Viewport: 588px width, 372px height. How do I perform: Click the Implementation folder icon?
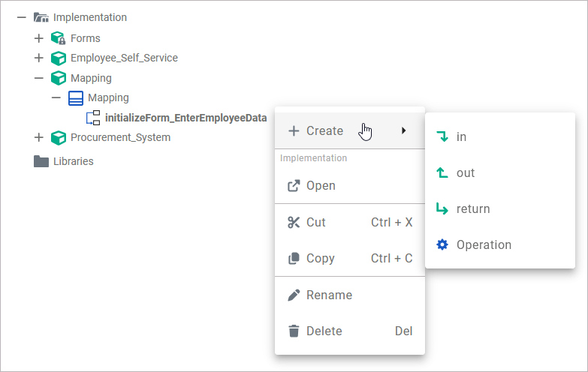41,17
